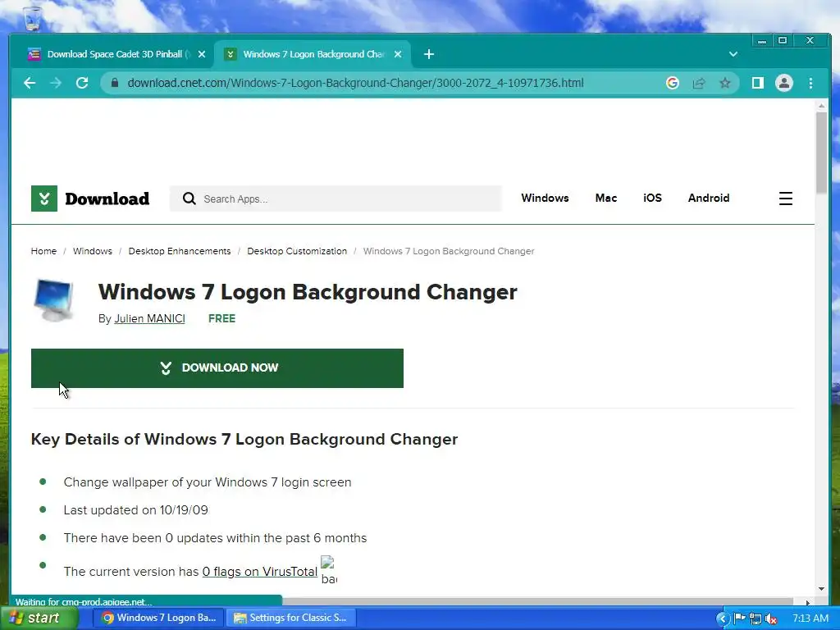Open the Settings for Classic S... taskbar item

tap(291, 619)
